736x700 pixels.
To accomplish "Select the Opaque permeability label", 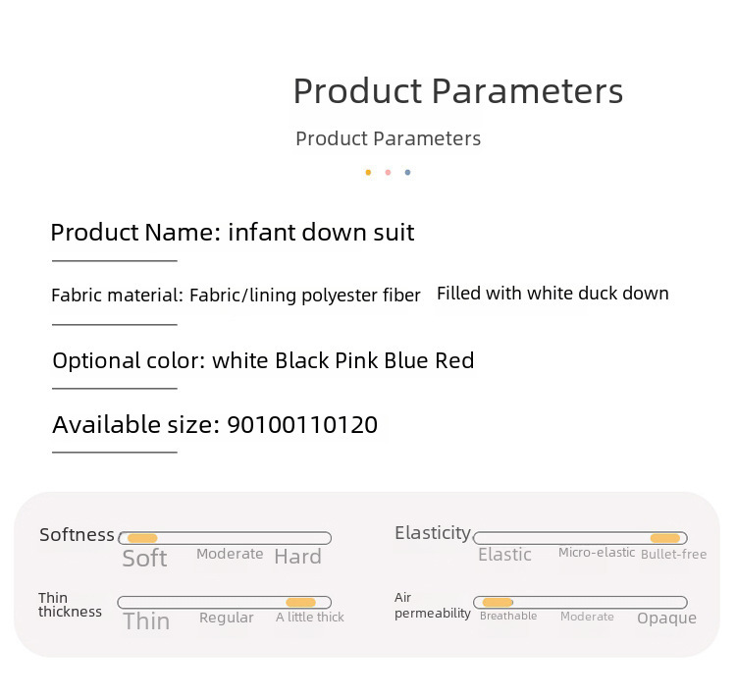I will 666,619.
